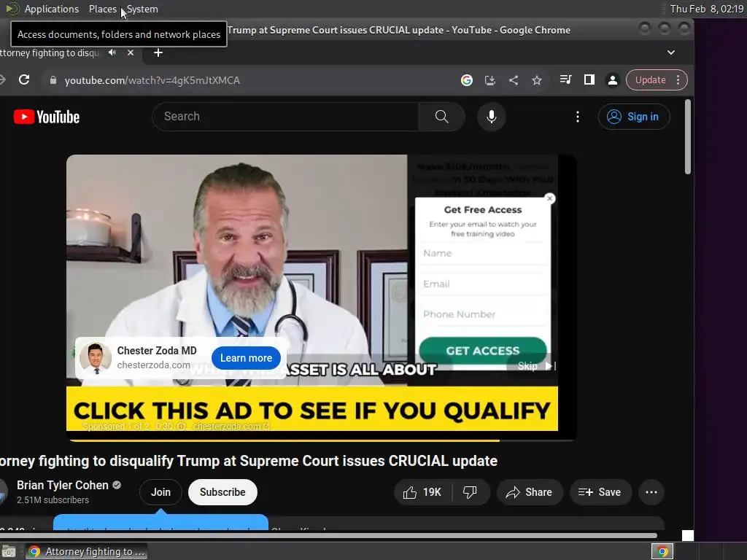Open YouTube settings three-dot menu

pyautogui.click(x=578, y=117)
